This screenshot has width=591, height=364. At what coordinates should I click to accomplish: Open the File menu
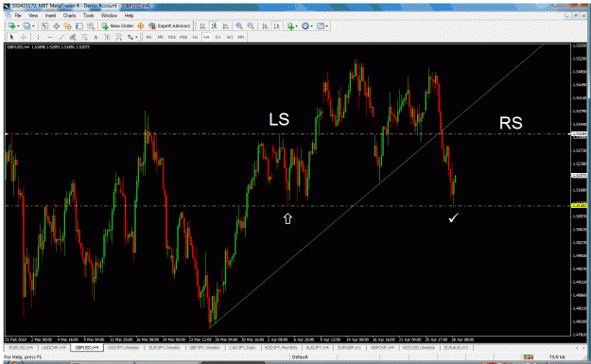[18, 15]
